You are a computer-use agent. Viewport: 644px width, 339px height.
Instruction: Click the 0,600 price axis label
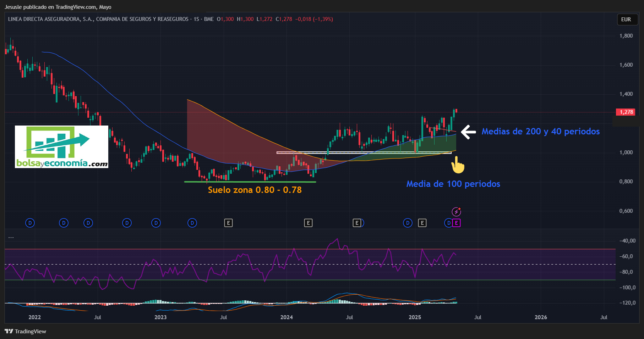coord(626,211)
